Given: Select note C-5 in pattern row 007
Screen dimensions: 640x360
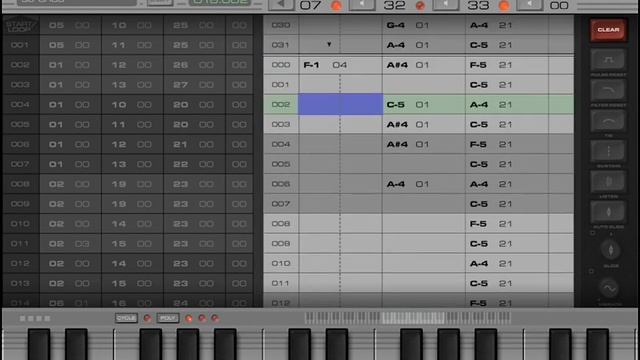Looking at the screenshot, I should tap(479, 204).
